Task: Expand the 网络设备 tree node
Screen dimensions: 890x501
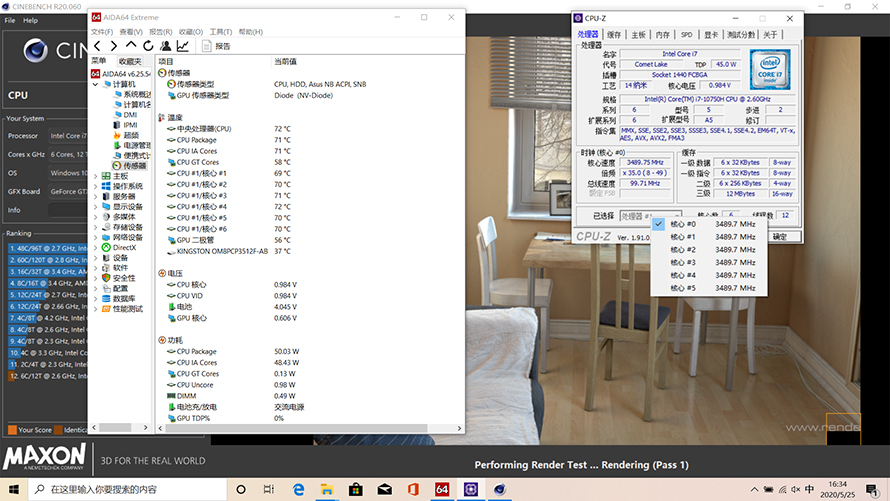Action: (x=95, y=237)
